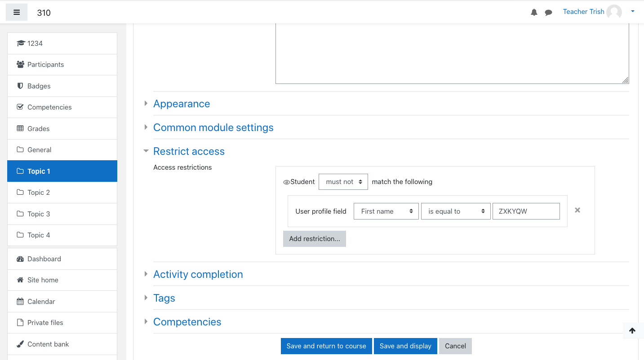Go to Dashboard in the sidebar

pyautogui.click(x=62, y=259)
